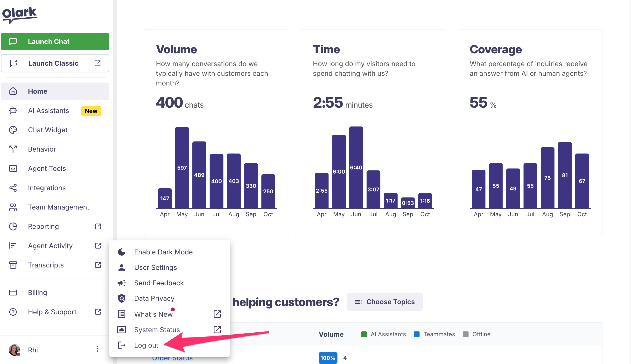
Task: Click the Team Management people icon
Action: point(13,207)
